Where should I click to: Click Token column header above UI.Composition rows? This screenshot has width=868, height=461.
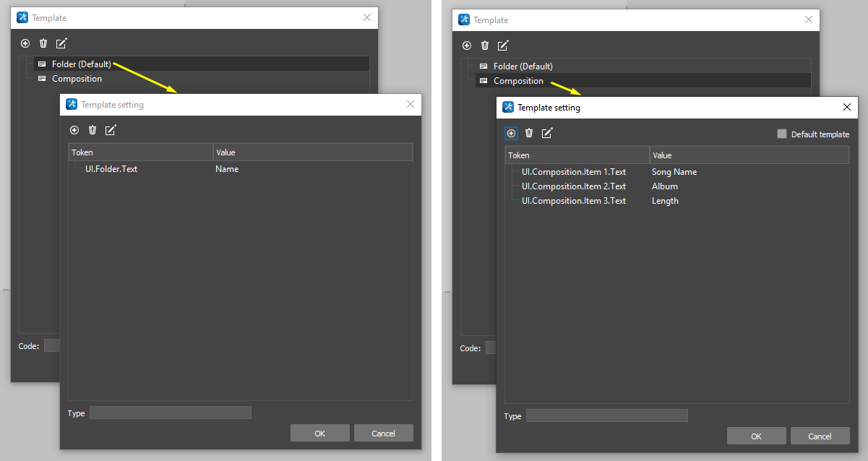[x=577, y=155]
